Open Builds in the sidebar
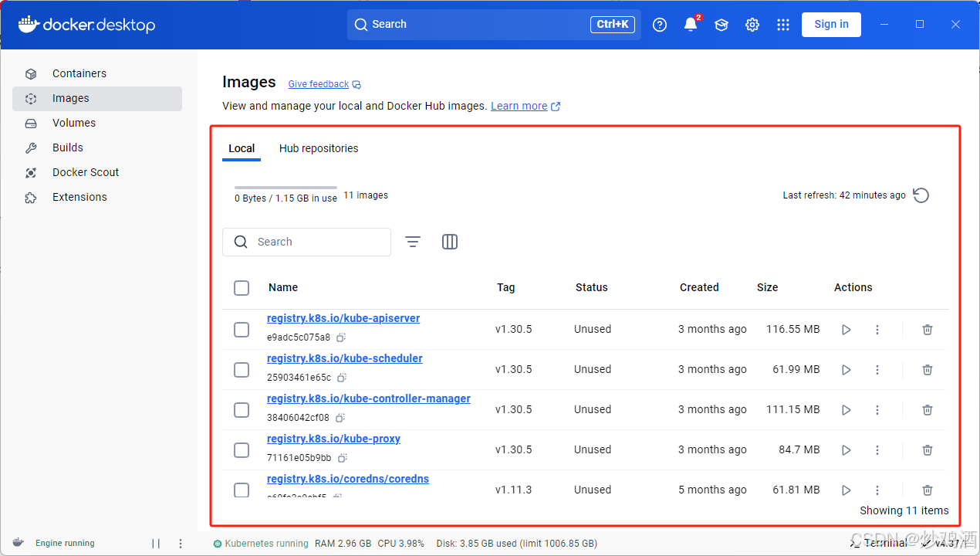Screen dimensions: 980x556 pyautogui.click(x=97, y=147)
